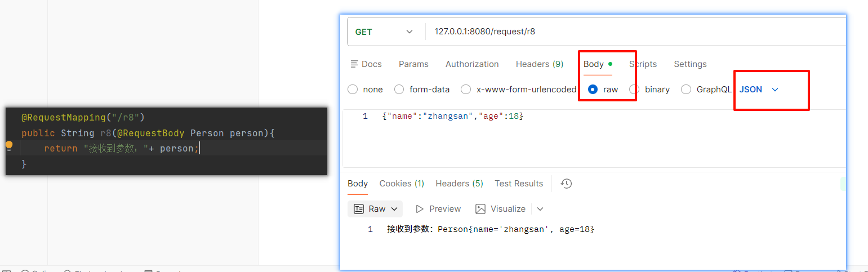The width and height of the screenshot is (868, 272).
Task: Select the raw body radio button
Action: click(593, 90)
